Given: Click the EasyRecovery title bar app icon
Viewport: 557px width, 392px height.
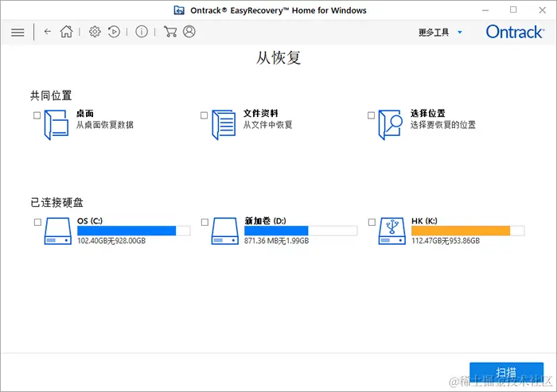Looking at the screenshot, I should [x=179, y=10].
